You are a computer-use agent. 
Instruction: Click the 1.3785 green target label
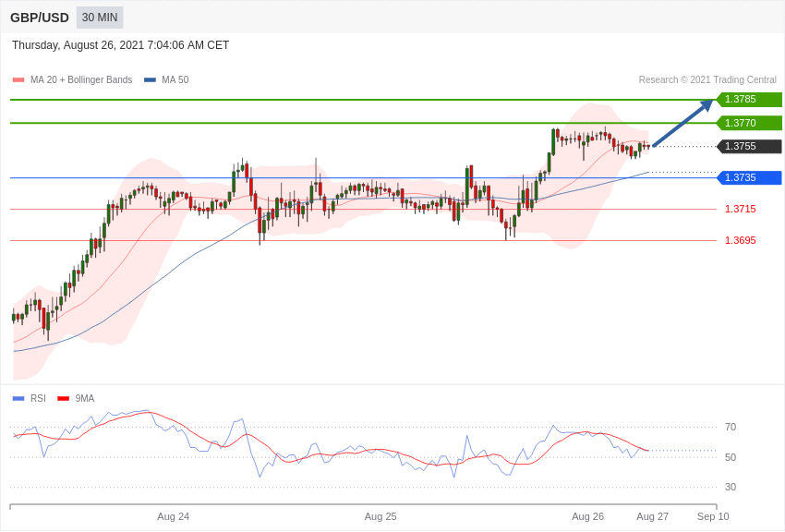(749, 100)
